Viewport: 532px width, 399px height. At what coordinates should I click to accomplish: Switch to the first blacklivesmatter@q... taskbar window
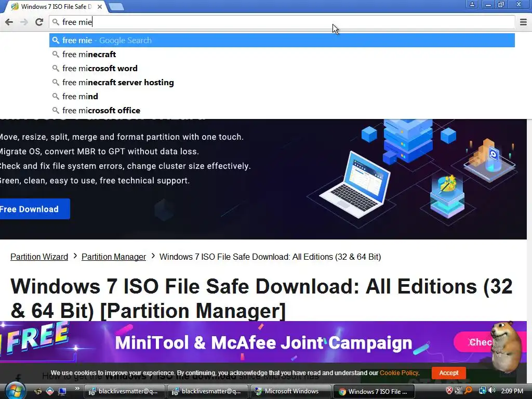click(124, 392)
